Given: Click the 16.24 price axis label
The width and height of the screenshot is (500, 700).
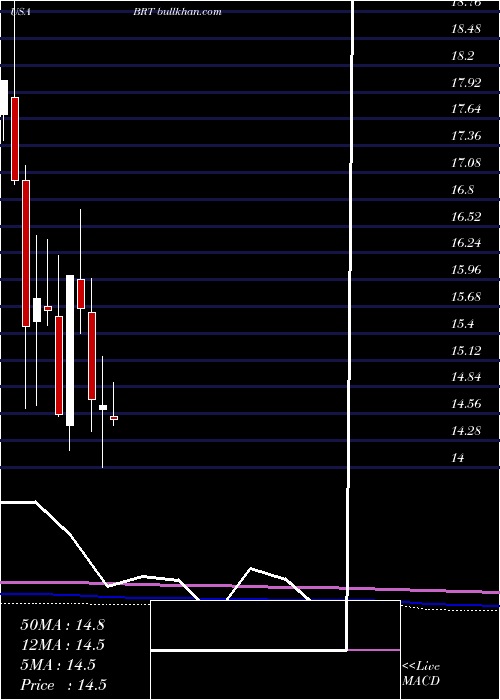Looking at the screenshot, I should (x=466, y=243).
